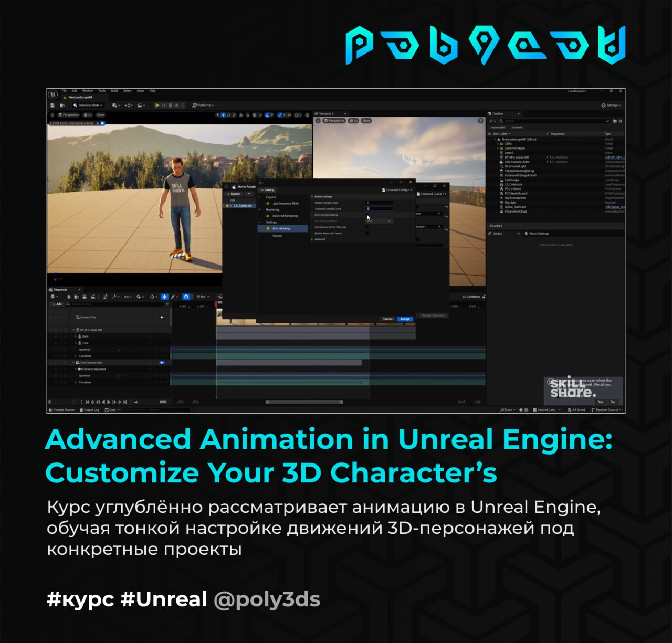
Task: Save the sequence with the Sequencer save icon
Action: 69,297
